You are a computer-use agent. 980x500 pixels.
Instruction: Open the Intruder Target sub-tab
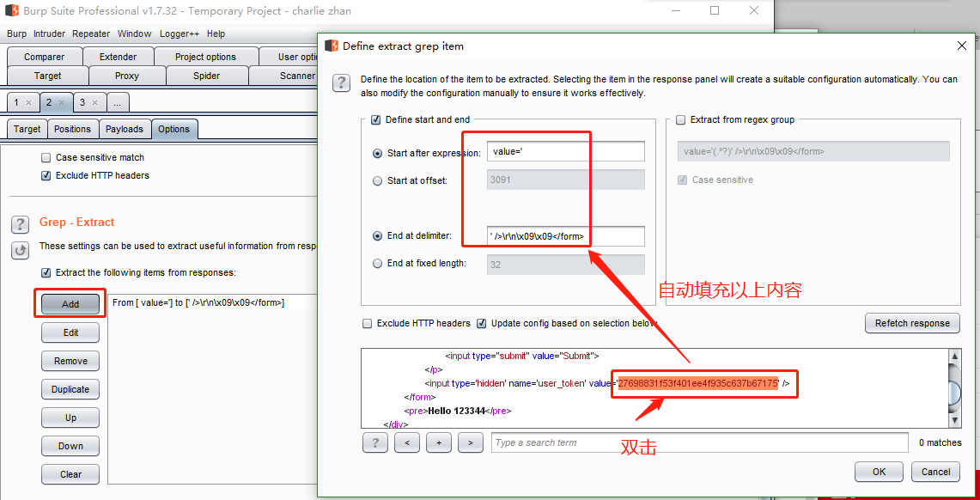pyautogui.click(x=27, y=129)
